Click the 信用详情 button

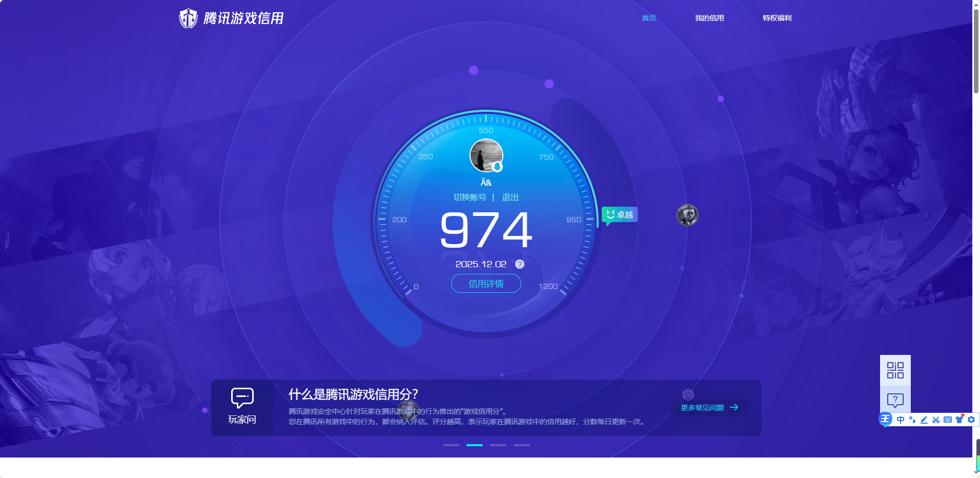coord(486,284)
